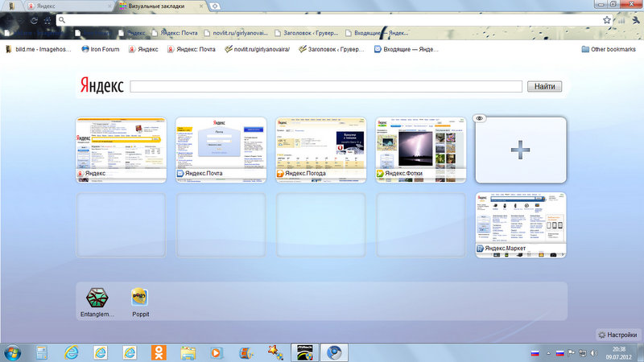Screen dimensions: 644x362
Task: Open the star wand taskbar icon
Action: pos(275,352)
